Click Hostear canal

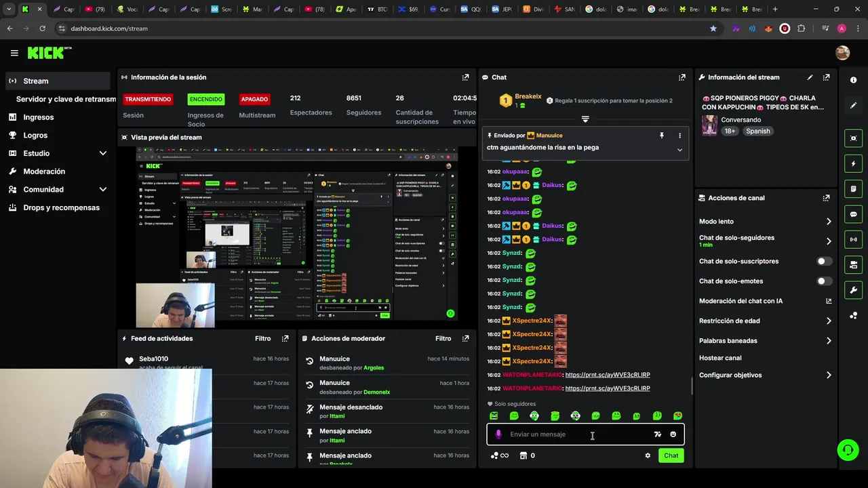pyautogui.click(x=720, y=358)
